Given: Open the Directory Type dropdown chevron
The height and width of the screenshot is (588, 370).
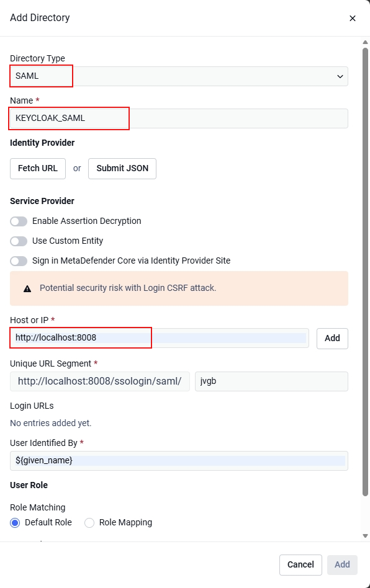Looking at the screenshot, I should coord(340,76).
